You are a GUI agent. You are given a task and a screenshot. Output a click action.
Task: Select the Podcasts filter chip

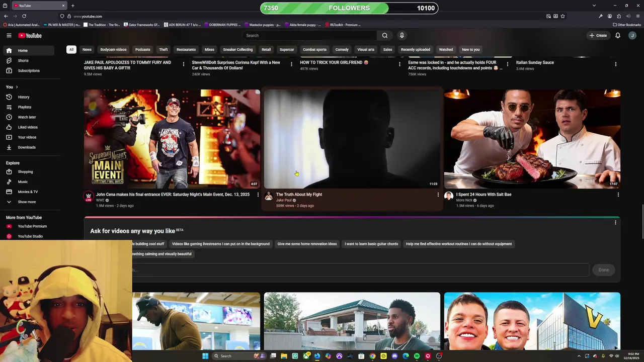pos(142,49)
